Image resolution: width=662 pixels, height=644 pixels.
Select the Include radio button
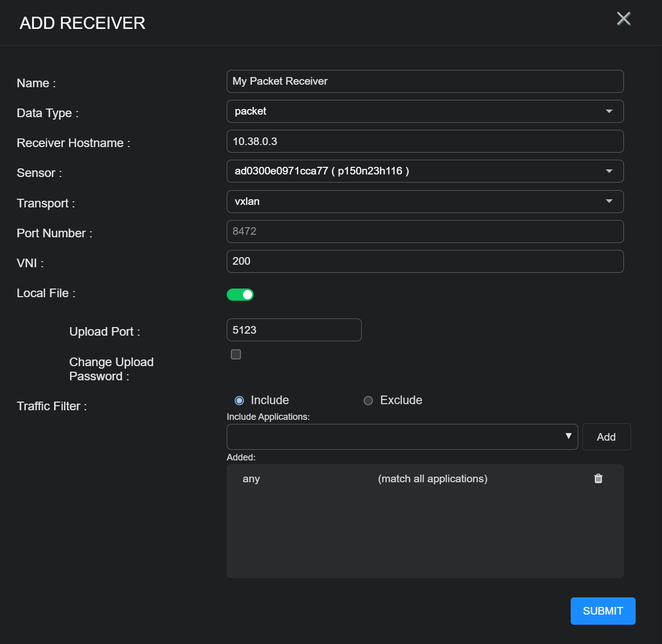pos(239,400)
